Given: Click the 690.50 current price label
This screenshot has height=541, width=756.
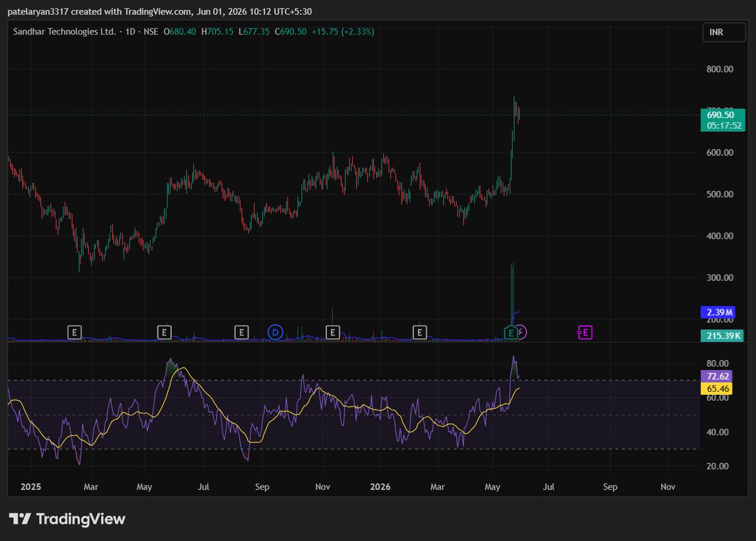Looking at the screenshot, I should pyautogui.click(x=722, y=115).
